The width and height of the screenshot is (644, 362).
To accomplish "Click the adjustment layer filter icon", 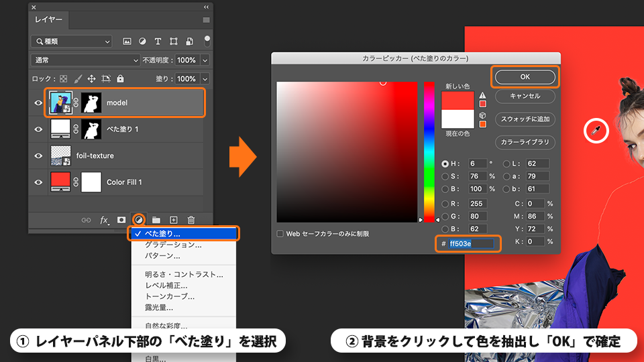I will tap(142, 42).
